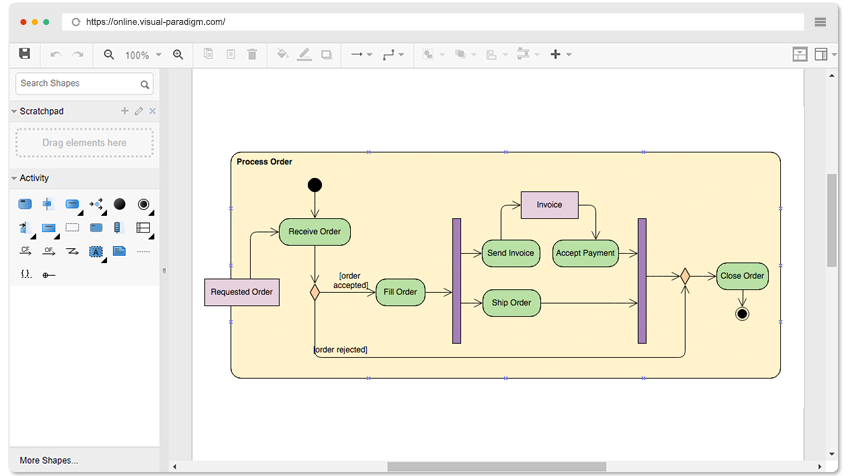This screenshot has width=848, height=476.
Task: Select the dashed Interruptible Region shape
Action: 72,228
